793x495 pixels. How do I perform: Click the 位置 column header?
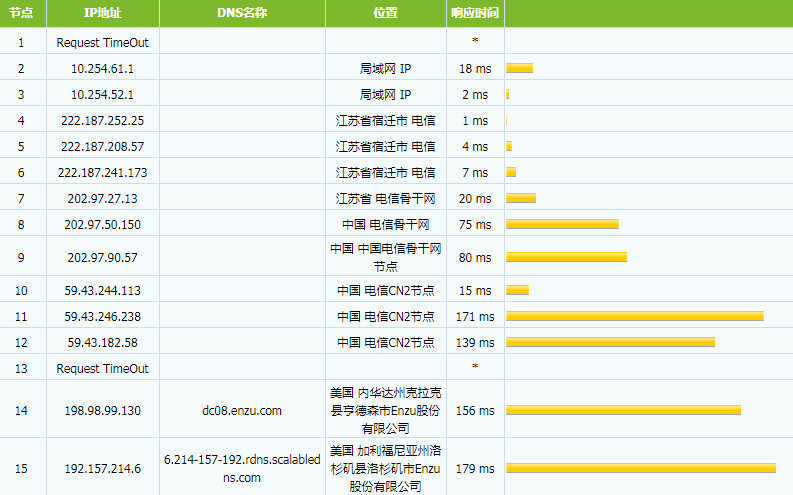pos(385,13)
